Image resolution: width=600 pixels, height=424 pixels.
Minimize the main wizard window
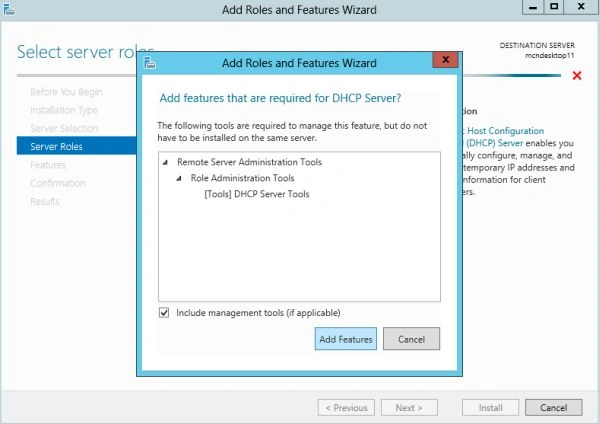tap(533, 7)
